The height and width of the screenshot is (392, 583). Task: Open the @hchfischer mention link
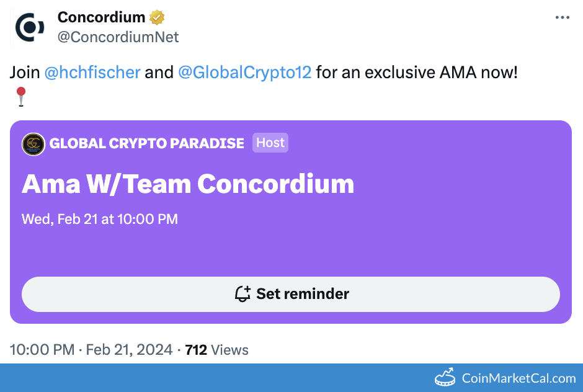tap(92, 72)
